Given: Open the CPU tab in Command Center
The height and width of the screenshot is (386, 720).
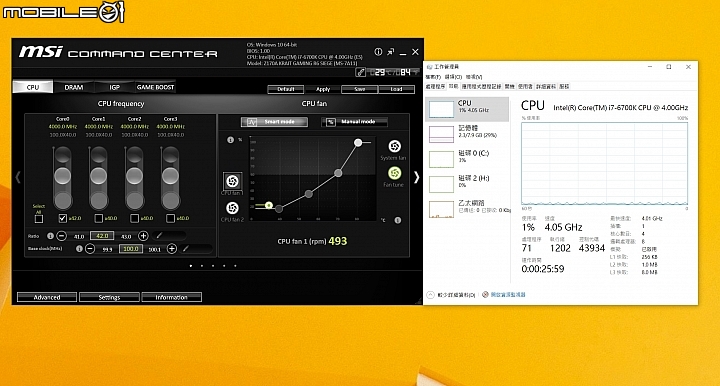Looking at the screenshot, I should (x=33, y=87).
